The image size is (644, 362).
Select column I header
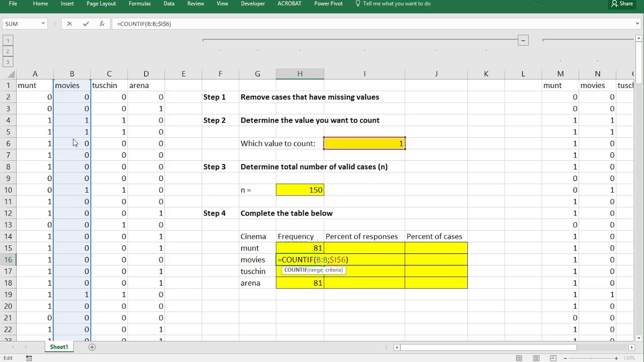tap(365, 74)
